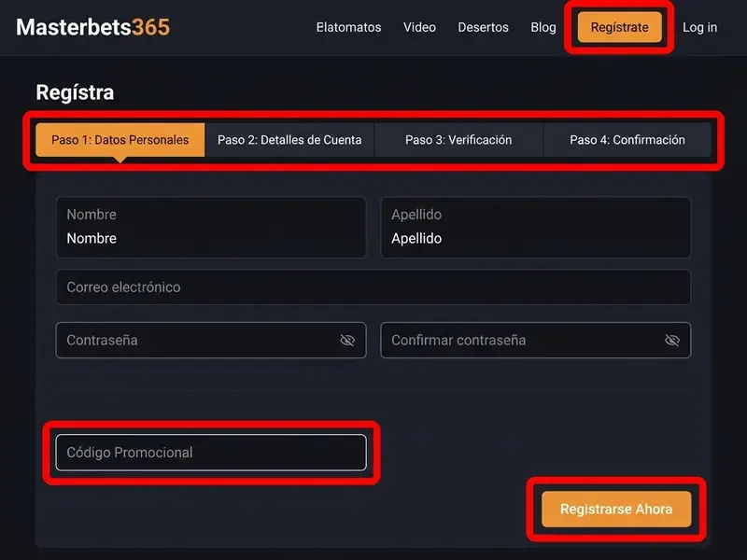Click the Log in link
747x560 pixels.
(x=699, y=27)
